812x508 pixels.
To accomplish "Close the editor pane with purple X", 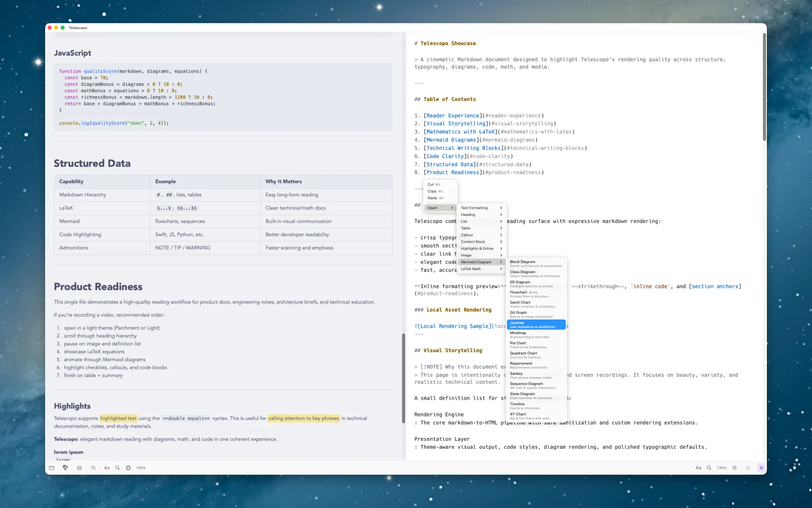I will 761,468.
